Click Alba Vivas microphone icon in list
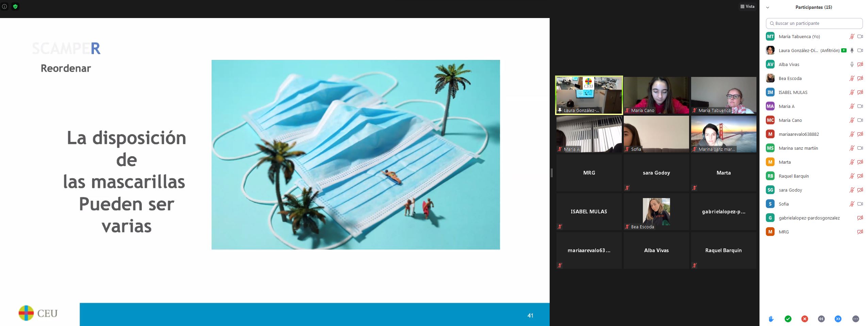The width and height of the screenshot is (868, 326). [852, 64]
